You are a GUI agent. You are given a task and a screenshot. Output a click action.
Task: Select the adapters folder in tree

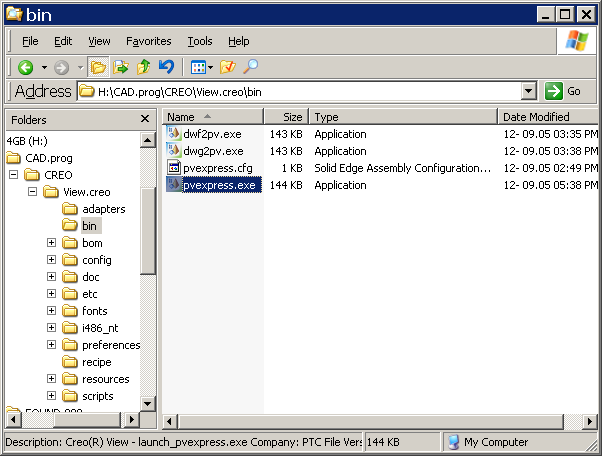(104, 209)
